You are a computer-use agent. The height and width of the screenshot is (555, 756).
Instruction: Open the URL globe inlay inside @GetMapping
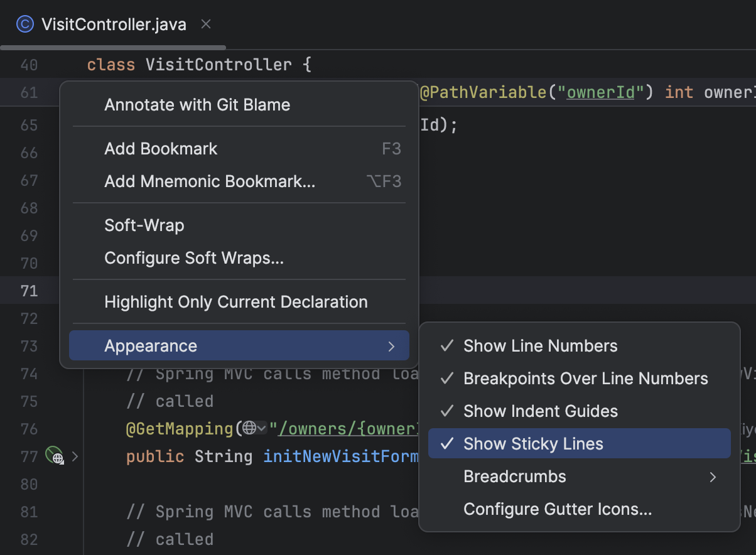(249, 428)
